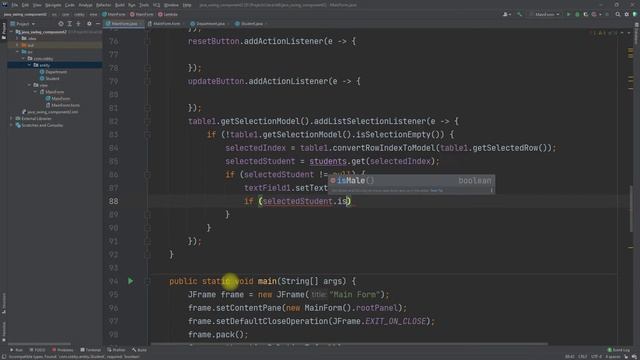640x360 pixels.
Task: Place cursor on line 88 code
Action: point(298,201)
